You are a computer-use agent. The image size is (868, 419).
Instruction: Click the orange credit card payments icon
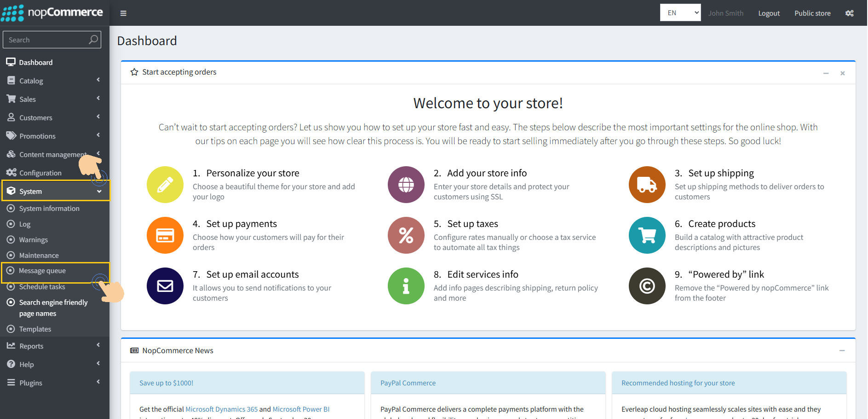tap(165, 235)
